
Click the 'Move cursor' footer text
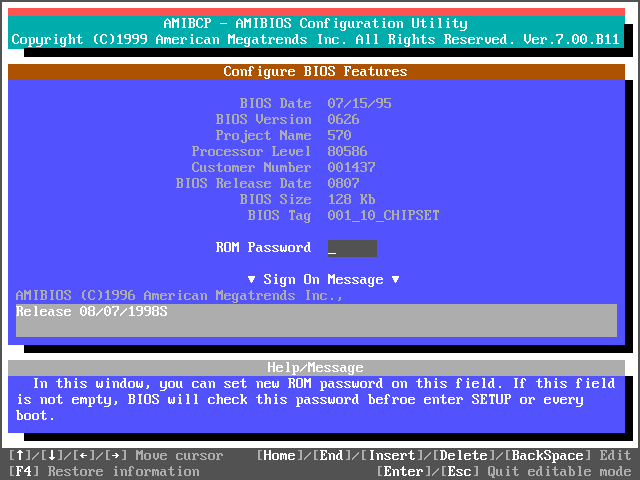tap(180, 456)
